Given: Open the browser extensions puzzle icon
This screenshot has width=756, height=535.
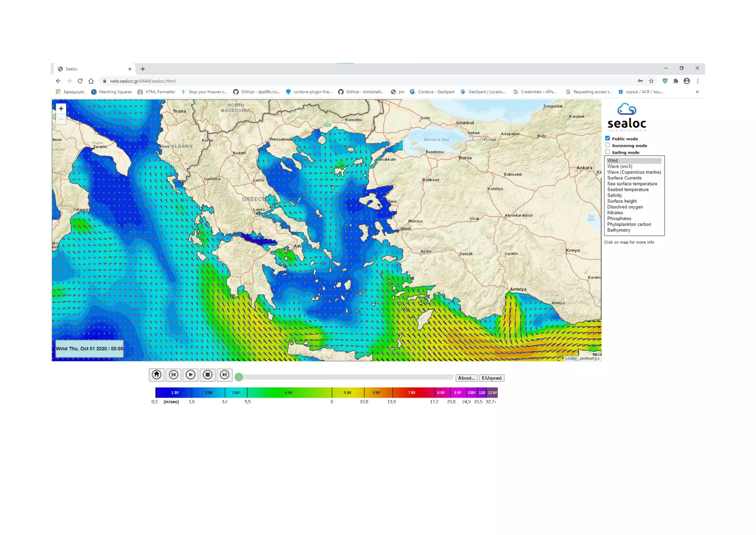Looking at the screenshot, I should (676, 81).
